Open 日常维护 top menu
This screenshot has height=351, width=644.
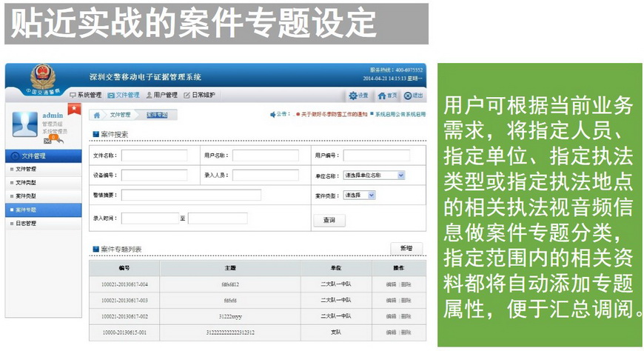pyautogui.click(x=199, y=95)
